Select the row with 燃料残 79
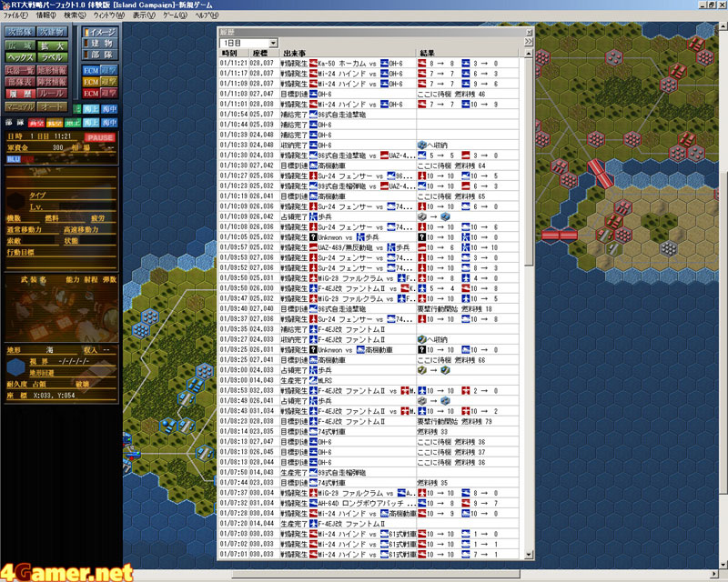Image resolution: width=728 pixels, height=582 pixels. click(x=369, y=421)
